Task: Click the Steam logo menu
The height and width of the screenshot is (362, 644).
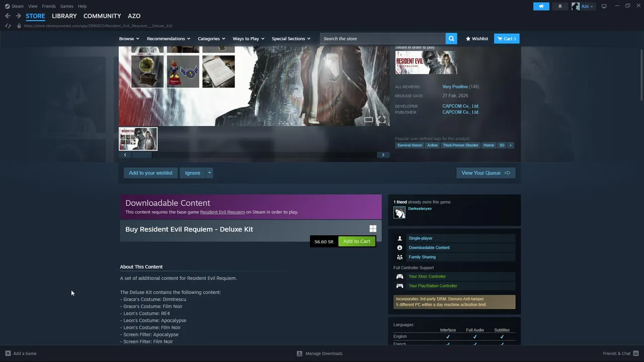Action: coord(14,6)
